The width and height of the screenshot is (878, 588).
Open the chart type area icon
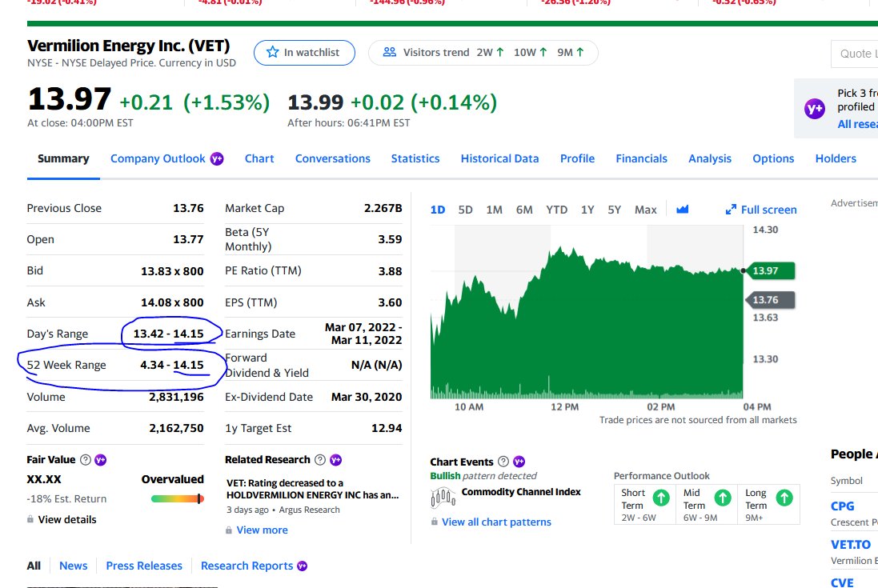tap(682, 210)
